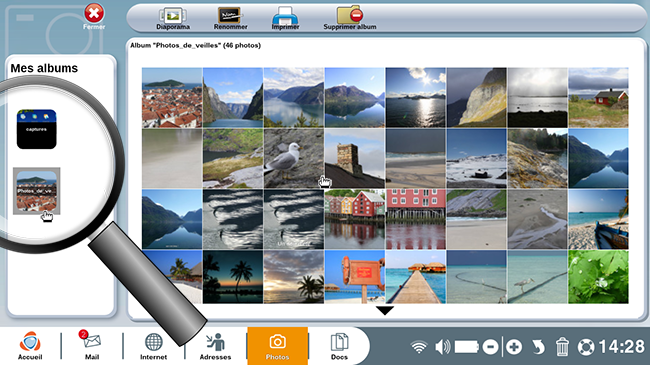Open the Mail app
Image resolution: width=650 pixels, height=365 pixels.
92,346
